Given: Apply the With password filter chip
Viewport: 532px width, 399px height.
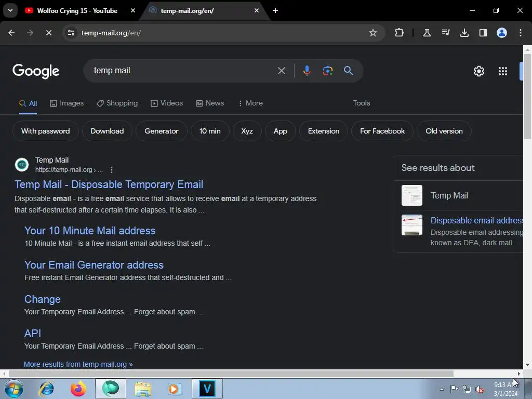Looking at the screenshot, I should click(x=46, y=131).
